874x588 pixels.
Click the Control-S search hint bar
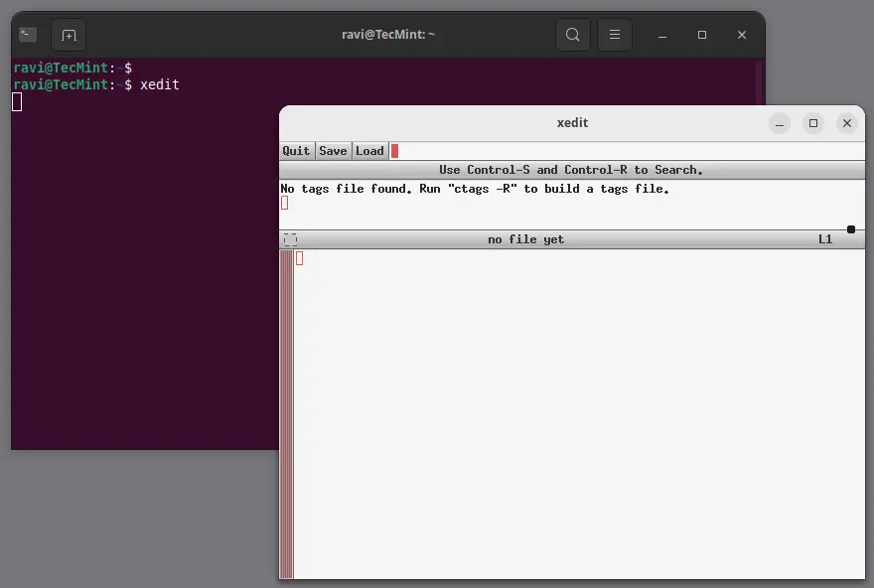tap(572, 169)
